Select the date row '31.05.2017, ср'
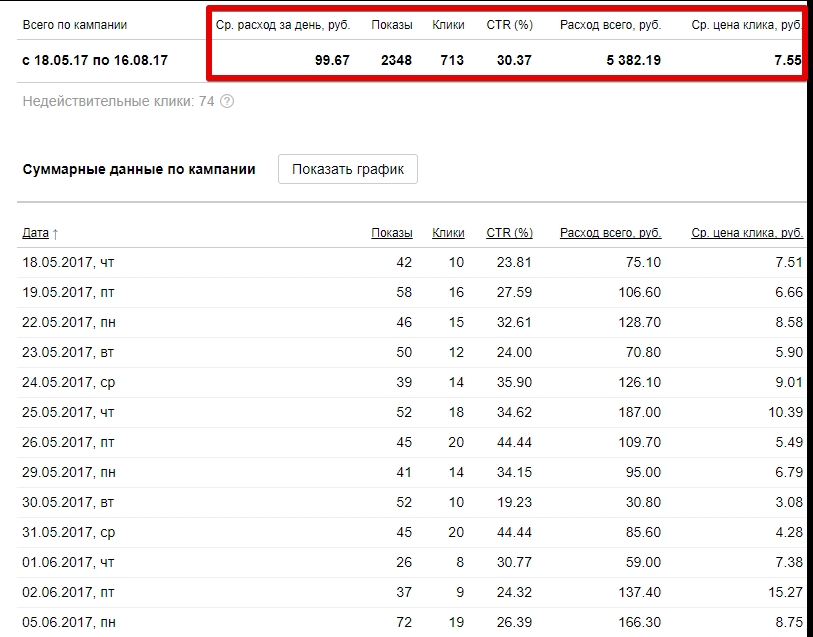 [x=412, y=533]
